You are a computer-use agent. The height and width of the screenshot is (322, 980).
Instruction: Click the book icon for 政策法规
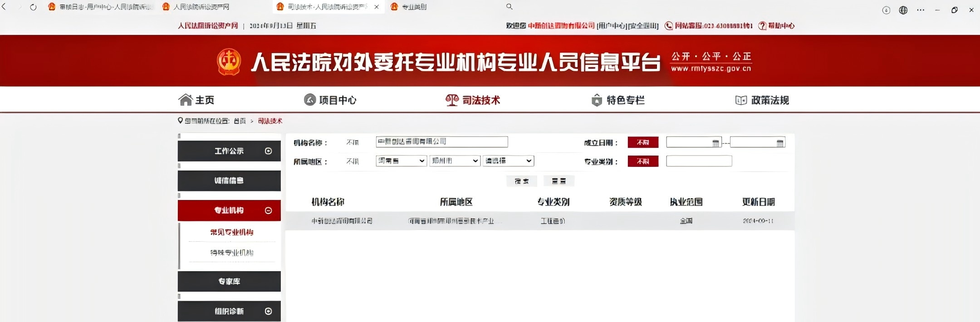click(x=741, y=100)
